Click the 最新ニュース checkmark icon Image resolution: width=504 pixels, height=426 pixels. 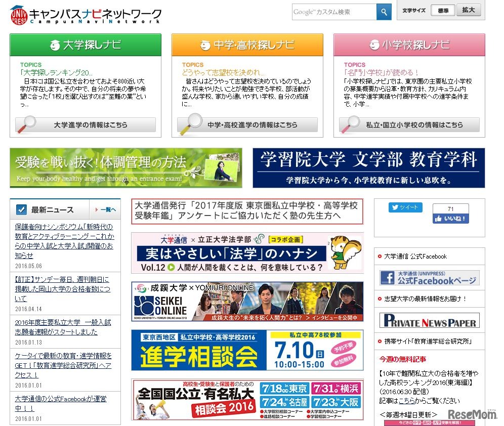tap(21, 210)
